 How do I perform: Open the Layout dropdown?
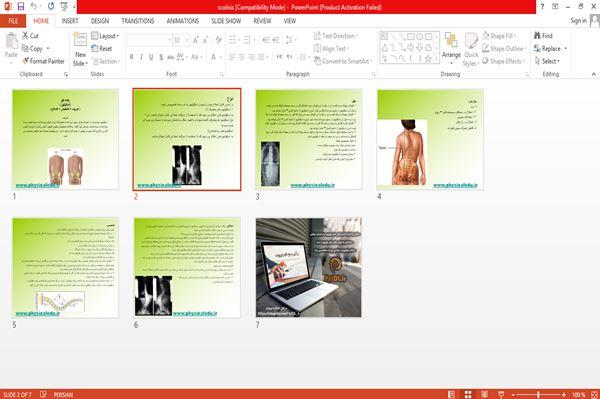pyautogui.click(x=105, y=36)
